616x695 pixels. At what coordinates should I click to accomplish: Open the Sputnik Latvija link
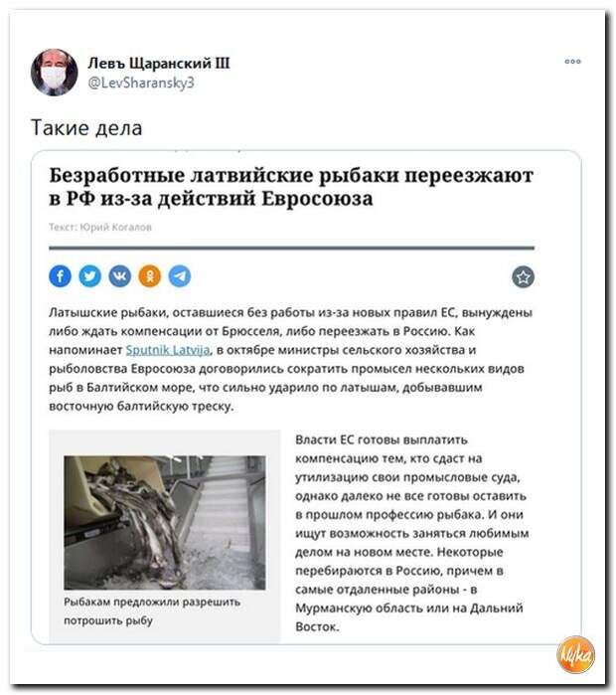click(168, 350)
